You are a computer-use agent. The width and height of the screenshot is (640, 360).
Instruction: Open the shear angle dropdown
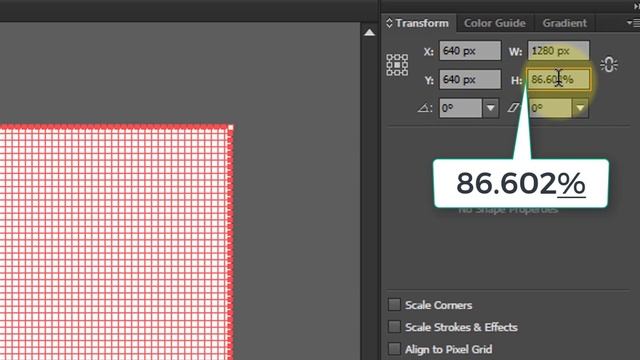(x=580, y=108)
